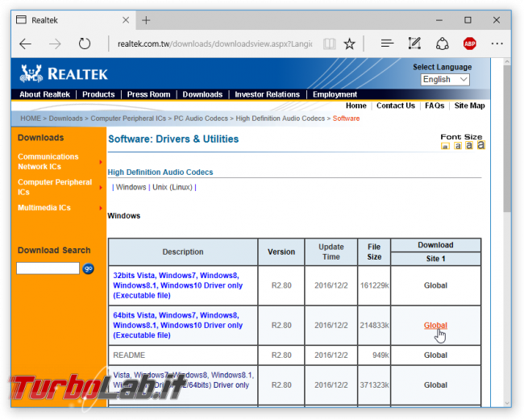Focus the Download Search text field
The width and height of the screenshot is (524, 420).
pyautogui.click(x=48, y=268)
